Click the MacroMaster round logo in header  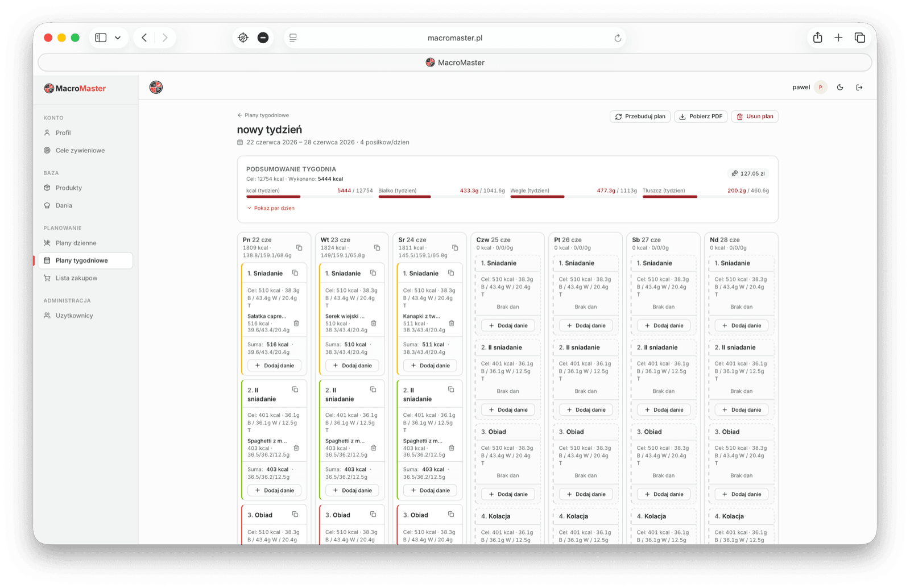tap(156, 87)
